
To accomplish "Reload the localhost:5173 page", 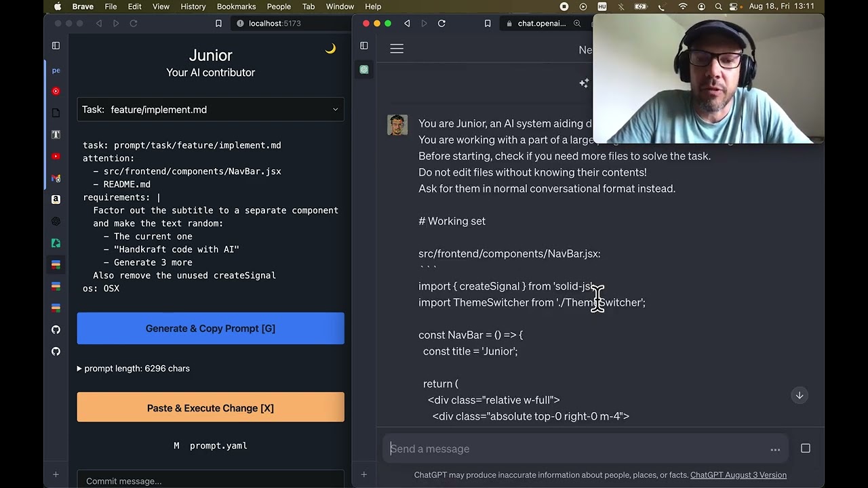I will coord(134,23).
